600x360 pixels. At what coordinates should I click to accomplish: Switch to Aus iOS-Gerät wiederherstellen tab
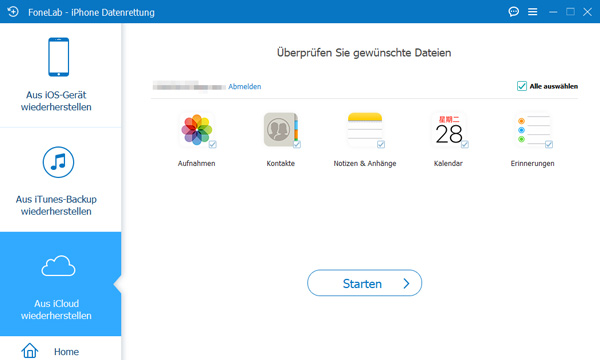tap(60, 75)
